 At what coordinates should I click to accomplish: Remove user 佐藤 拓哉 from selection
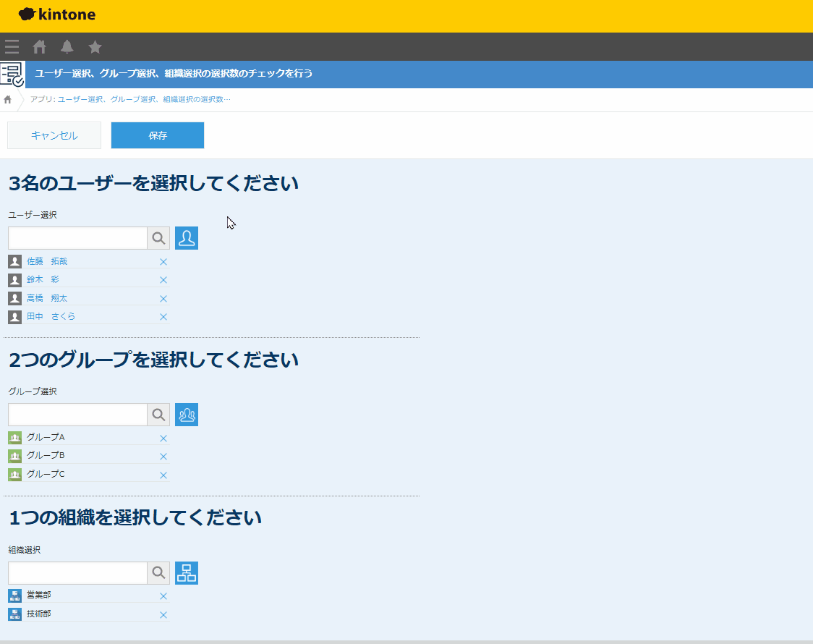[x=163, y=262]
